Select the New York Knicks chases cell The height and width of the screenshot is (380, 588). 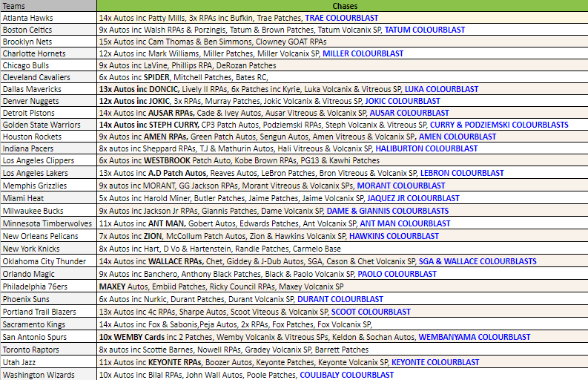click(342, 249)
